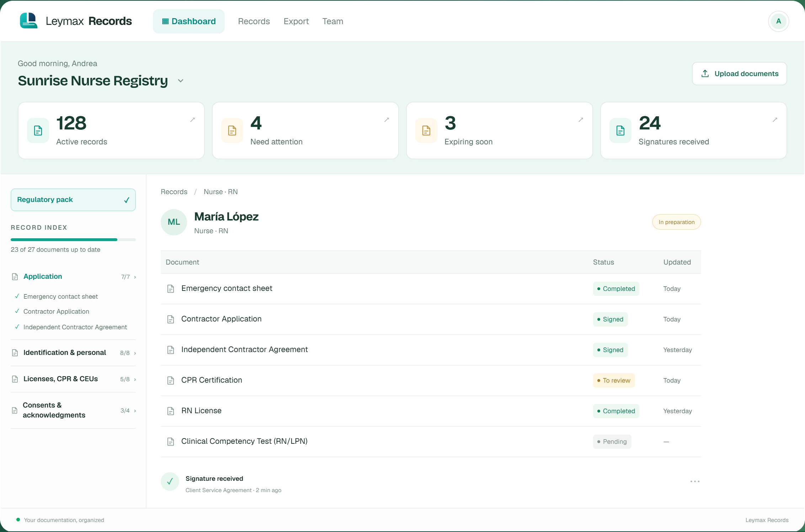Click the Active records document icon
The width and height of the screenshot is (805, 532).
(38, 131)
